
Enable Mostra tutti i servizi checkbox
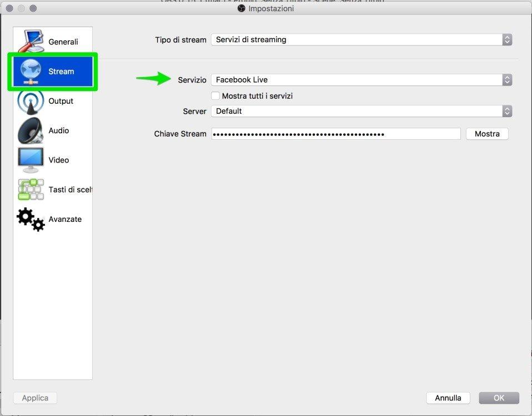point(215,96)
